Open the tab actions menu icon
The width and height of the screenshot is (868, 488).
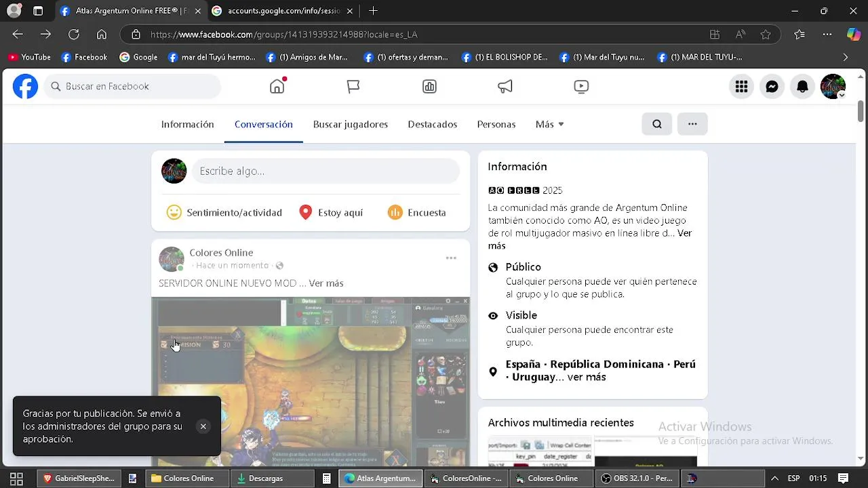pyautogui.click(x=38, y=11)
